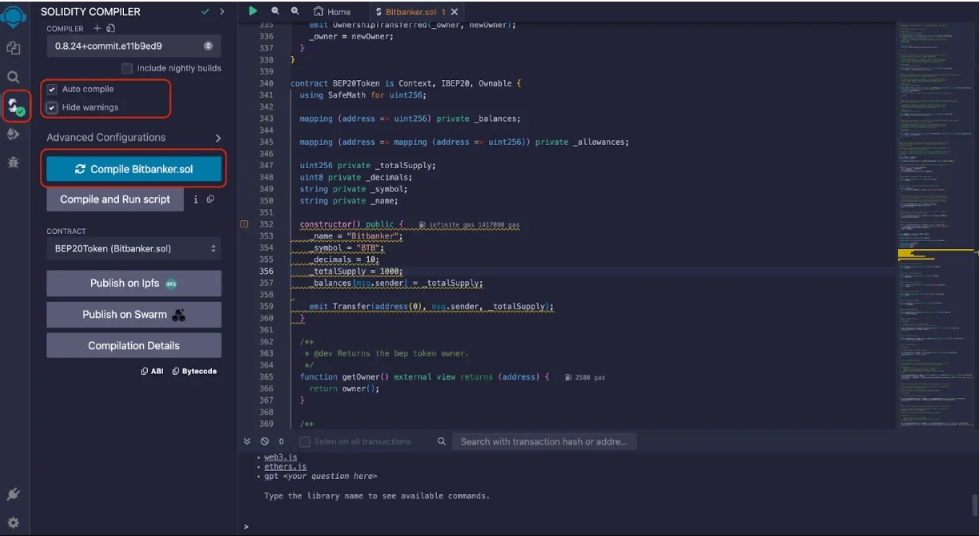Click the 'constructor() public' line

[x=352, y=224]
